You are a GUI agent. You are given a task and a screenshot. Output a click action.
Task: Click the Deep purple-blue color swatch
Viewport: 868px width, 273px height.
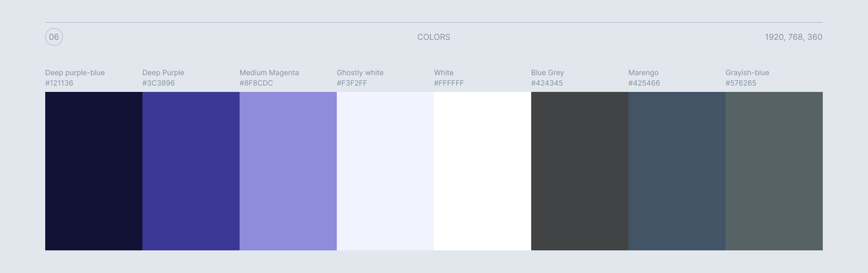point(94,171)
